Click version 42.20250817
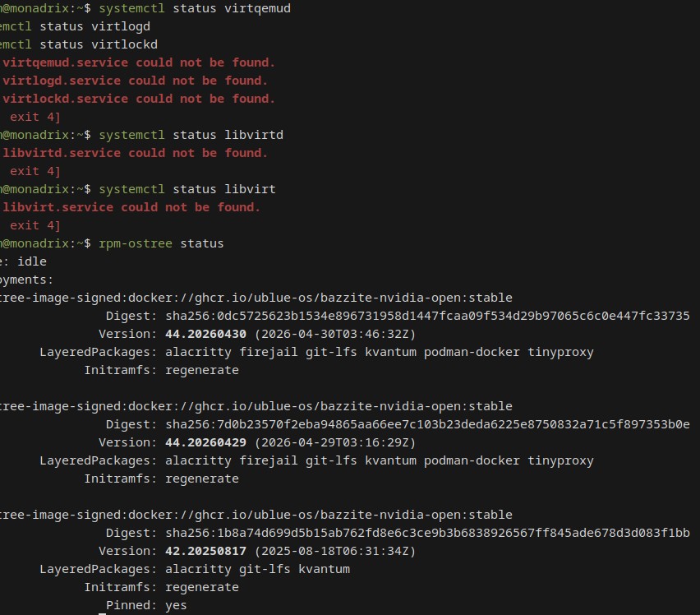The height and width of the screenshot is (615, 700). (x=205, y=551)
